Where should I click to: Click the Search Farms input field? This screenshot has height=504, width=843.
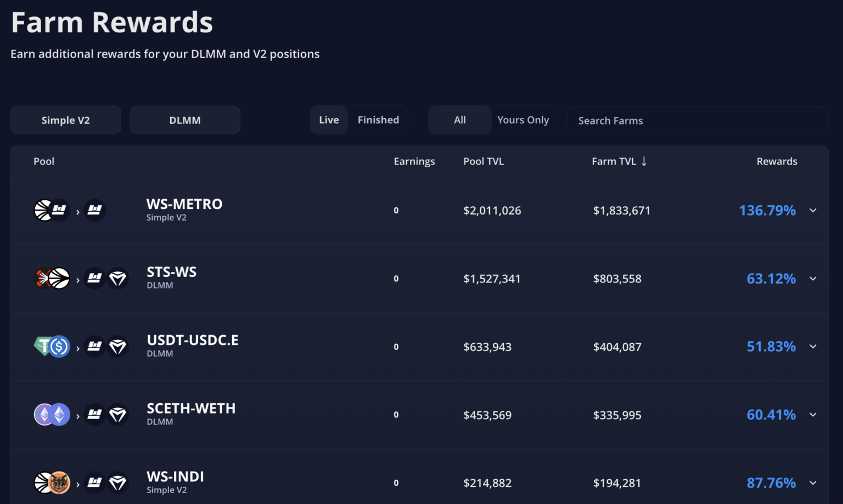pos(697,121)
